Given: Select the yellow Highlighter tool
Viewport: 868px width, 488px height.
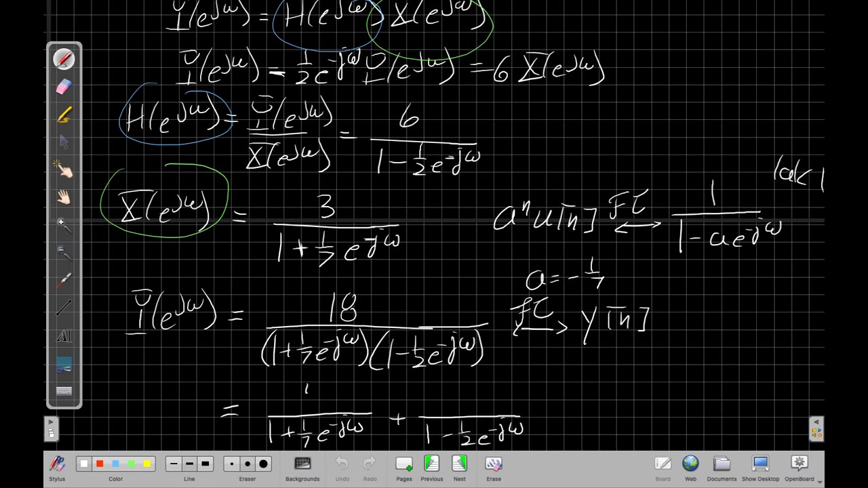Looking at the screenshot, I should point(64,115).
